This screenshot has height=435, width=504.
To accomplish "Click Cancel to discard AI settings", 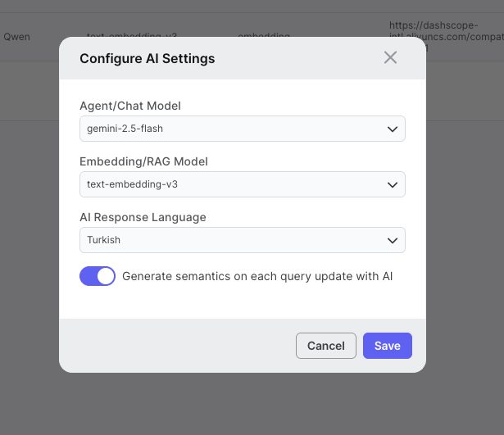I will click(x=326, y=346).
